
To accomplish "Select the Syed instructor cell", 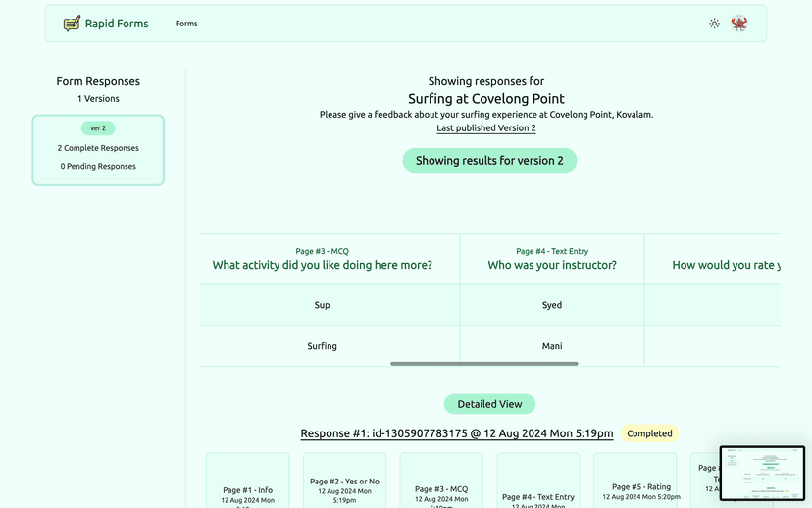I will click(552, 305).
